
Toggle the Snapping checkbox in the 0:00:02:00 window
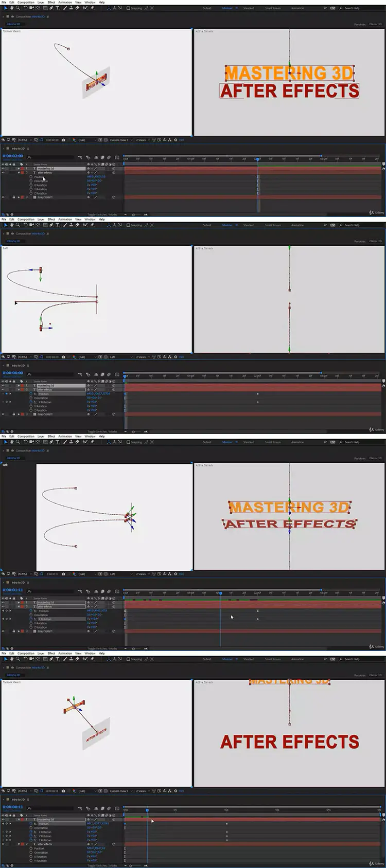[128, 8]
